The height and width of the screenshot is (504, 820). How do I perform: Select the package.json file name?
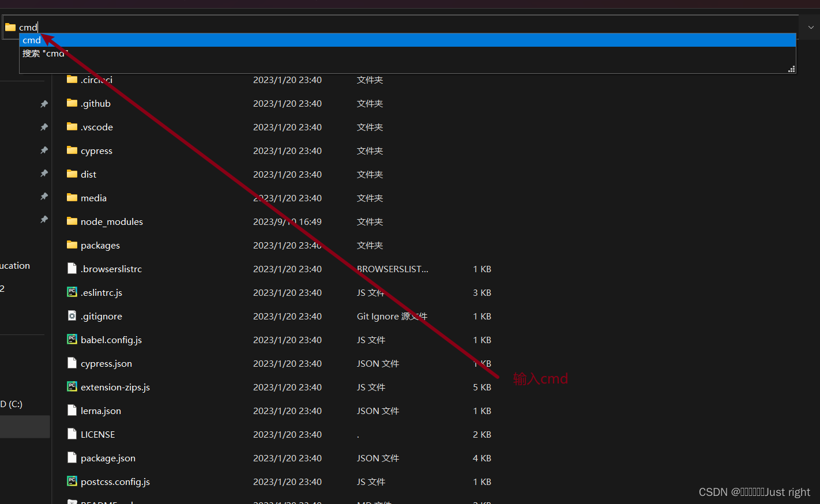coord(108,458)
